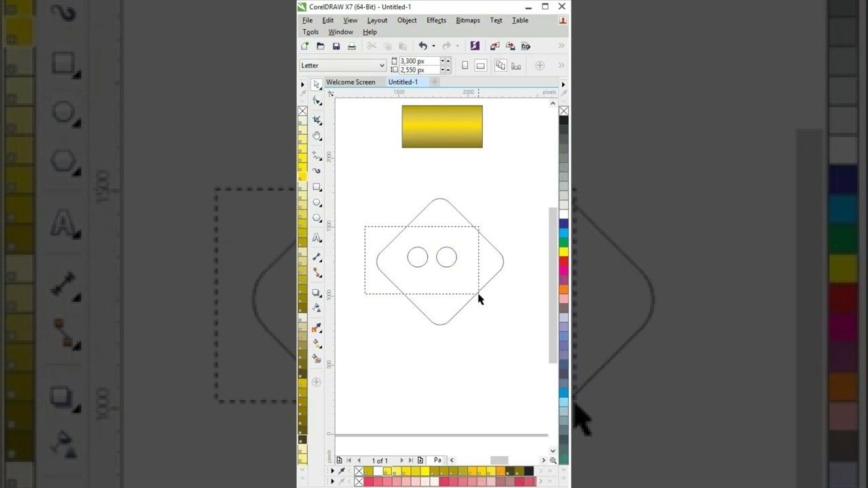The height and width of the screenshot is (488, 868).
Task: Select the Text tool
Action: point(317,238)
